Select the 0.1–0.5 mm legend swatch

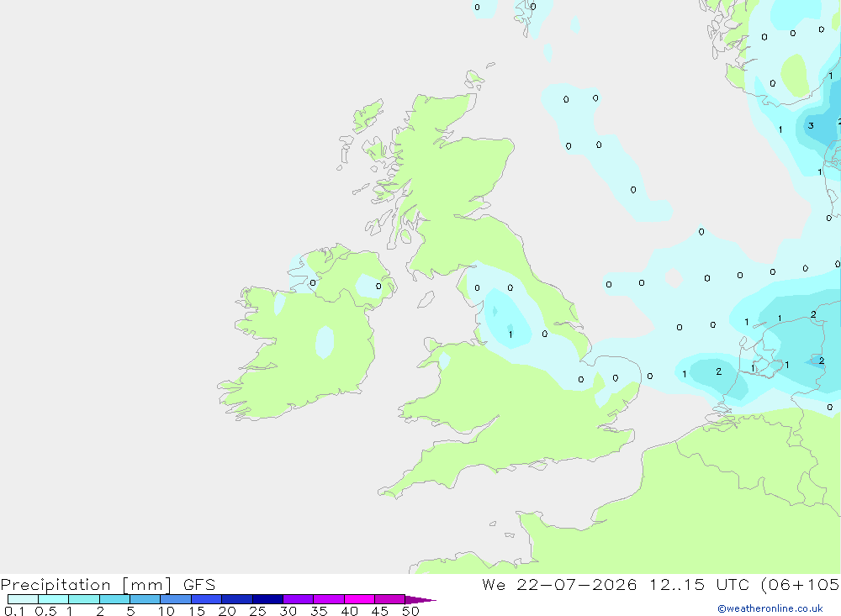23,599
